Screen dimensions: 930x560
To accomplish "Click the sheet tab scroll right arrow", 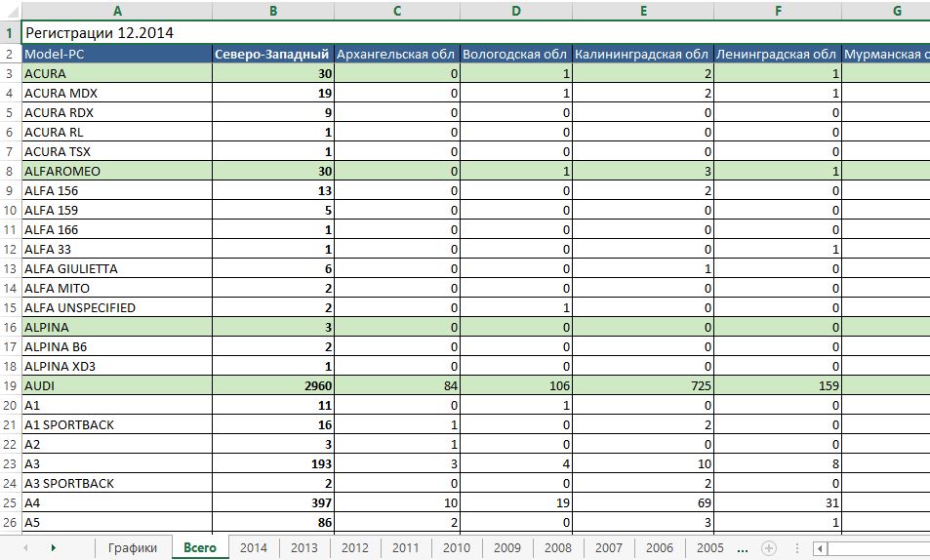I will (54, 547).
